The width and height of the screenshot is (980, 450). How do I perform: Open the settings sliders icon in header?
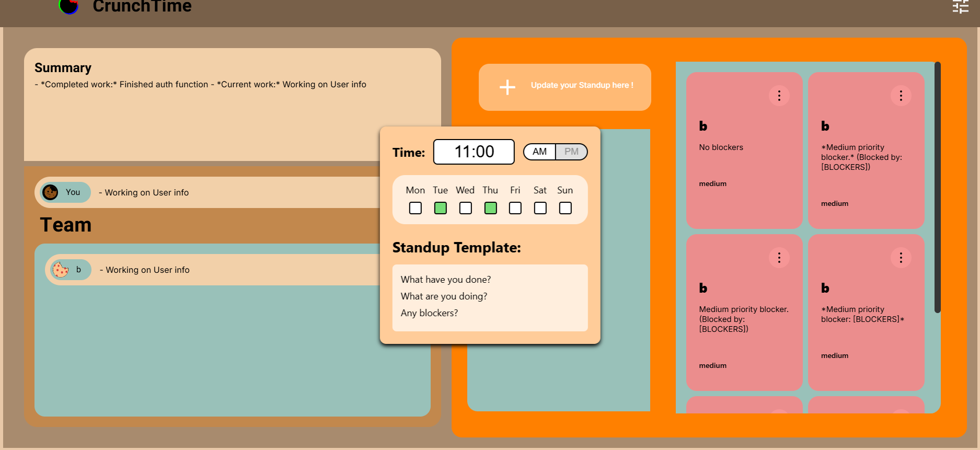961,6
